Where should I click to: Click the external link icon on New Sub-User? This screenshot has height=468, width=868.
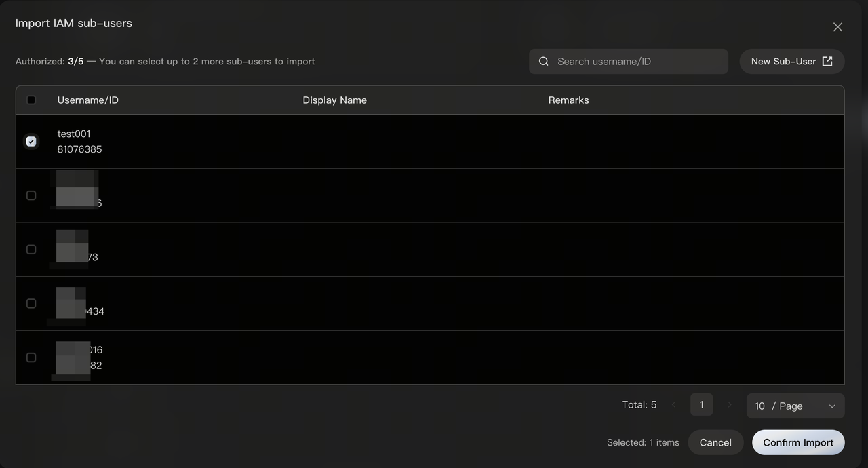point(827,61)
